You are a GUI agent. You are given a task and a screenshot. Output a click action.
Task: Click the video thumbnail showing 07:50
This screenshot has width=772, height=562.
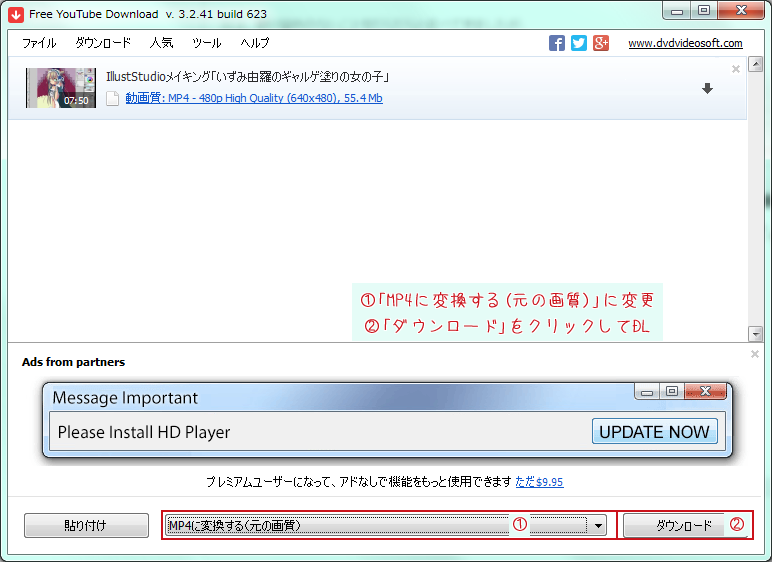click(x=61, y=88)
